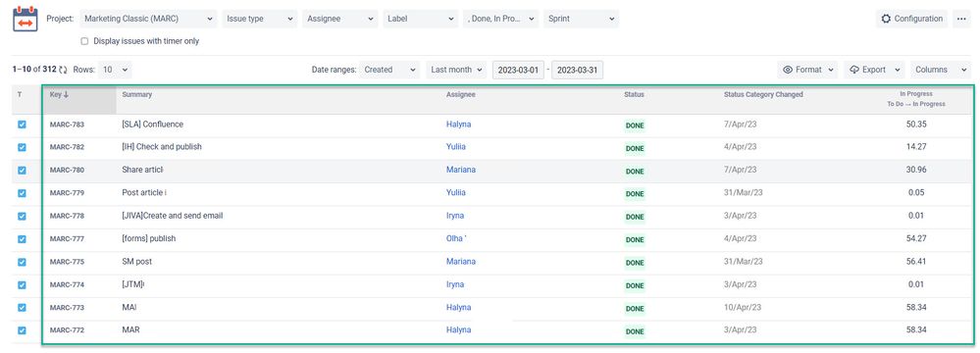Viewport: 980px width, 353px height.
Task: Open the Format eye icon menu
Action: pyautogui.click(x=808, y=70)
